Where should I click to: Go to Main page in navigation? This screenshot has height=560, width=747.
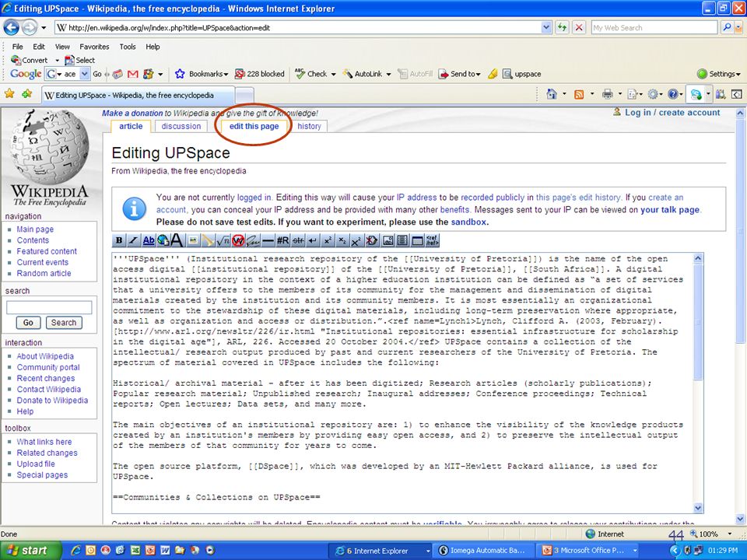pos(35,229)
